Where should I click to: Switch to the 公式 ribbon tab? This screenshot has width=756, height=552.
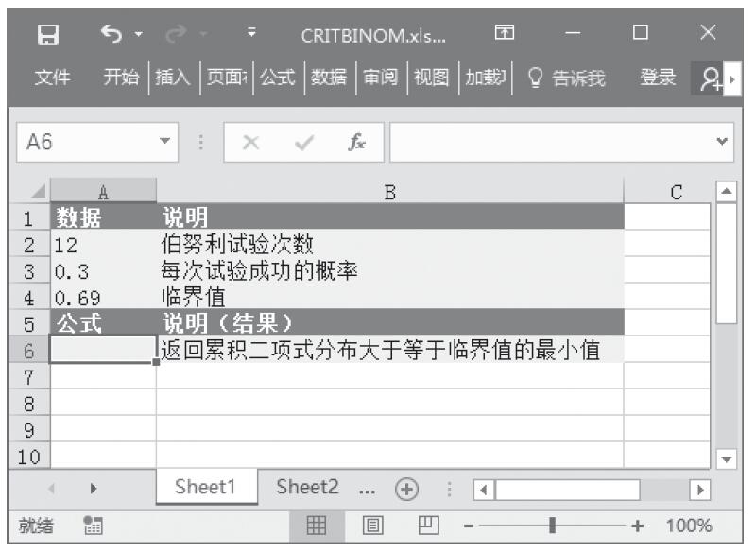pos(277,78)
